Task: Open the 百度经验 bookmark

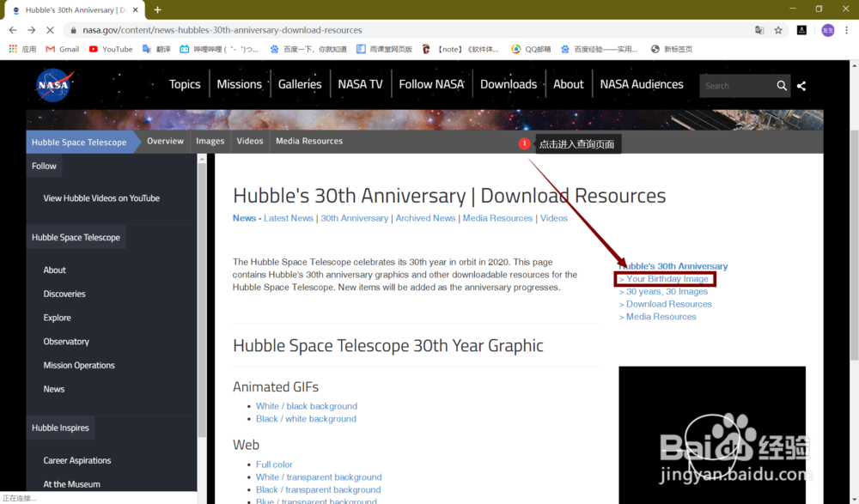Action: [x=600, y=49]
